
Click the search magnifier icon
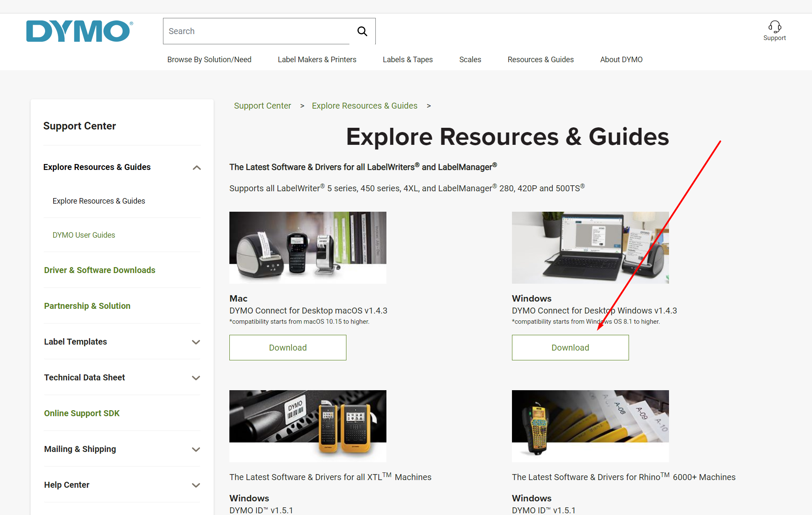click(x=362, y=31)
